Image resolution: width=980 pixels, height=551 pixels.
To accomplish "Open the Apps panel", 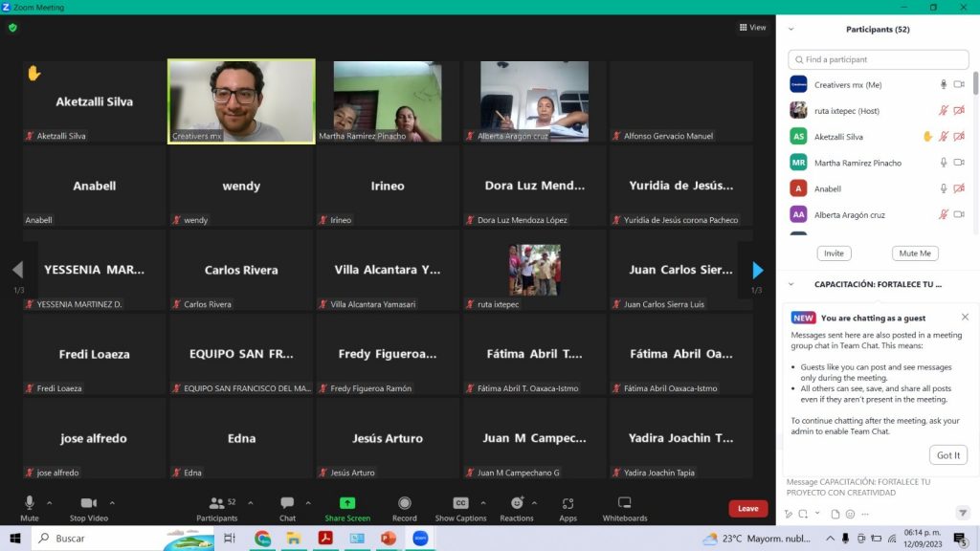I will (568, 503).
